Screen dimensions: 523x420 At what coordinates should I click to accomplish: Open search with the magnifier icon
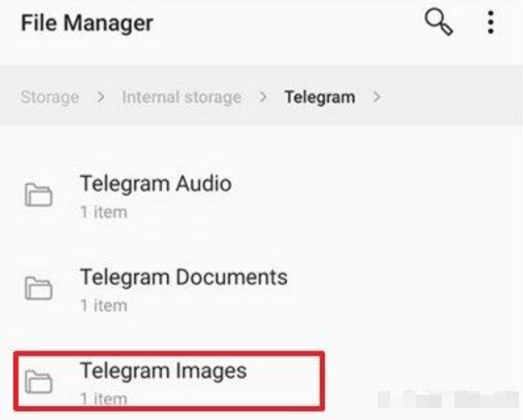point(438,22)
